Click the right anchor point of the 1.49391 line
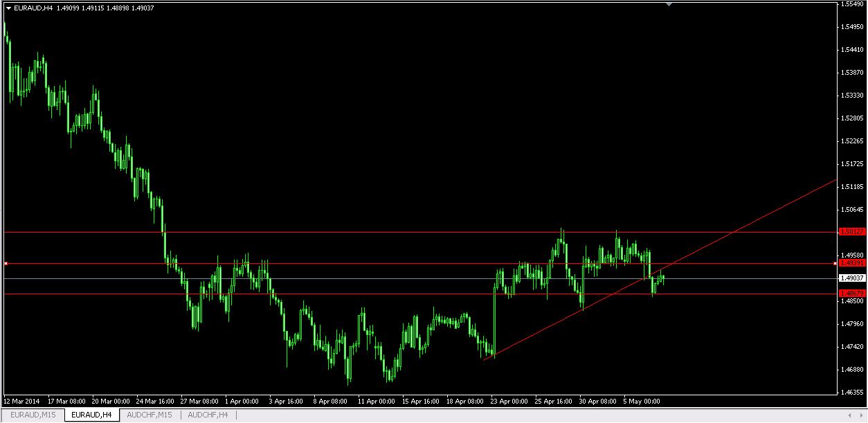 click(x=833, y=264)
